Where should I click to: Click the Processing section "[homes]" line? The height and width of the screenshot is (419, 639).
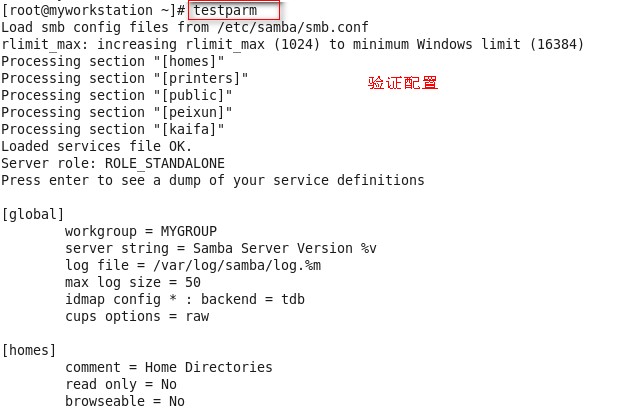tap(112, 62)
